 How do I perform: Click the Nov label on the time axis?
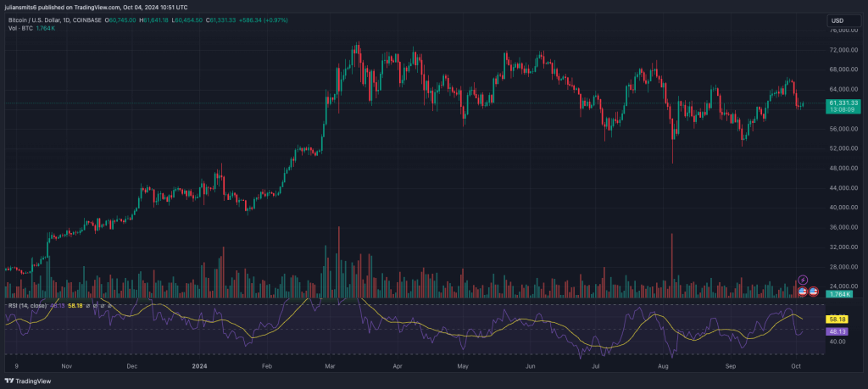(67, 366)
